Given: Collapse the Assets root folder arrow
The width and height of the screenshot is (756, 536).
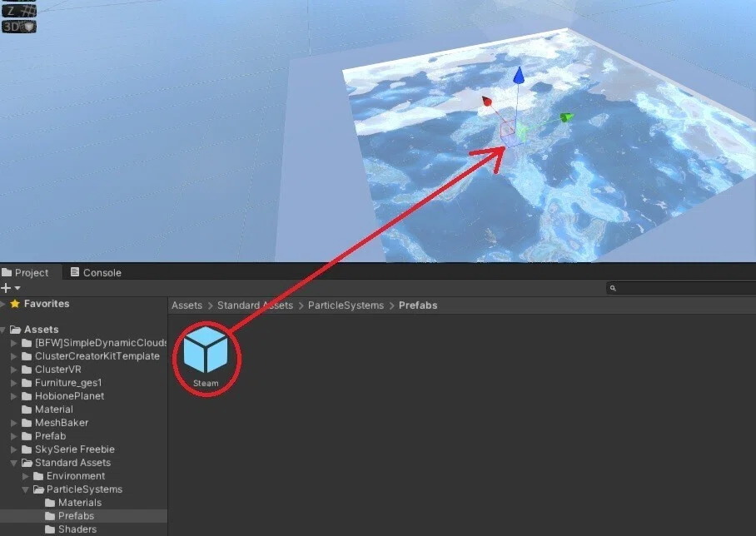Looking at the screenshot, I should (3, 330).
